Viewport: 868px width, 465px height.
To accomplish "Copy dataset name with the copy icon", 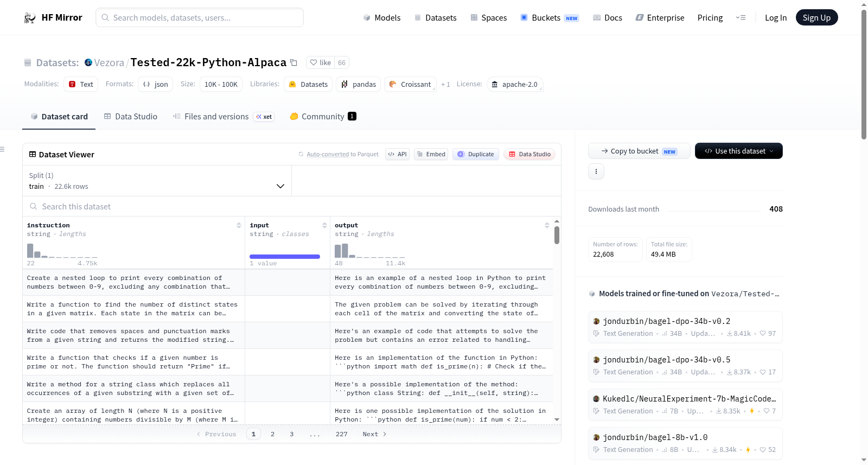I will click(x=293, y=62).
